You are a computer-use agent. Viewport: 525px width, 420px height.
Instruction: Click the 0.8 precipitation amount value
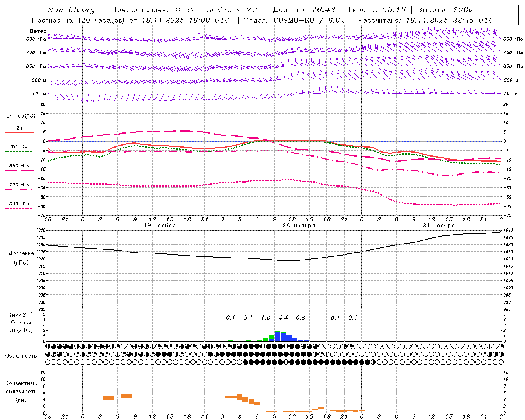tap(301, 318)
